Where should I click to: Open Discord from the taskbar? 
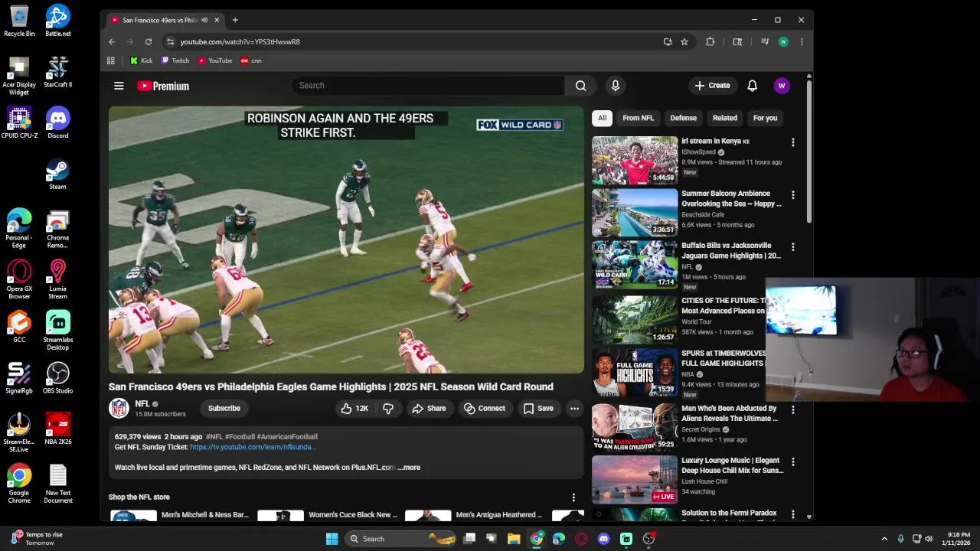603,539
